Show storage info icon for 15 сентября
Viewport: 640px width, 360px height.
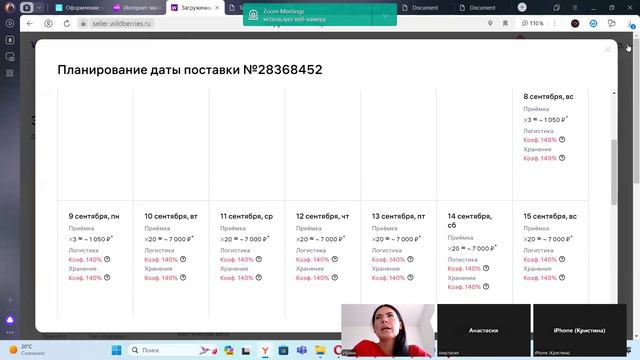pyautogui.click(x=562, y=278)
